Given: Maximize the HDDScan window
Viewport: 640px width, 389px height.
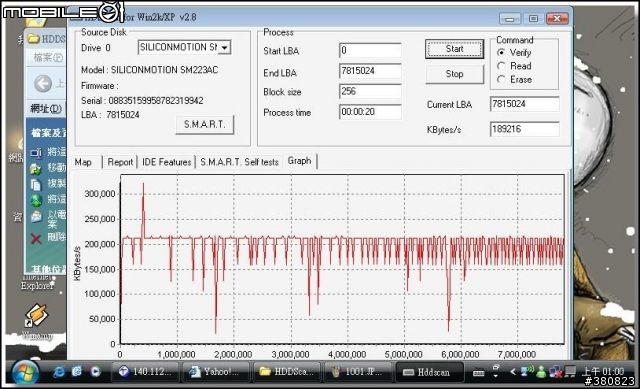Looking at the screenshot, I should pyautogui.click(x=533, y=19).
